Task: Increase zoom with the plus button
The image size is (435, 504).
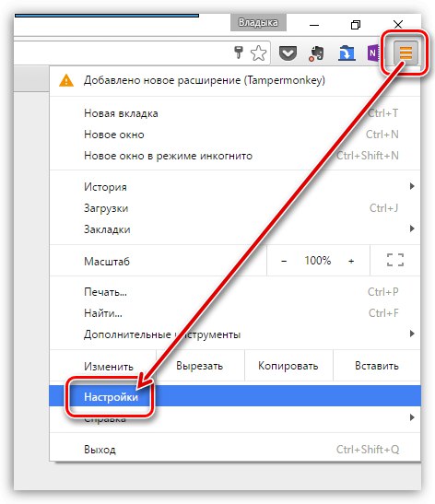Action: [351, 261]
